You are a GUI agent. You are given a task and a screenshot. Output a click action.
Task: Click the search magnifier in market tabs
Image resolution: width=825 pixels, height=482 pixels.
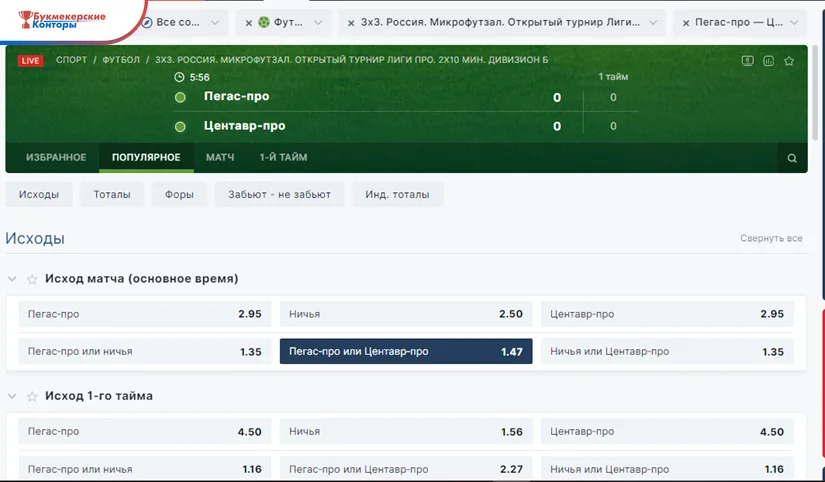792,158
